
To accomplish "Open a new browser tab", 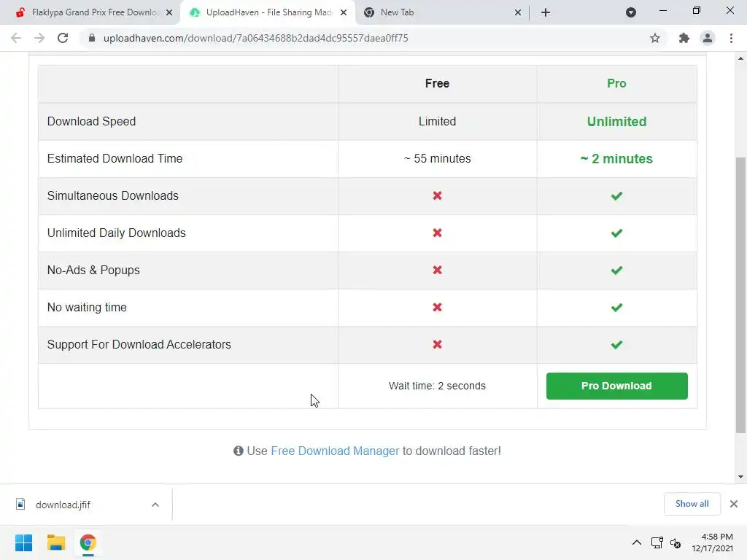I will (546, 12).
